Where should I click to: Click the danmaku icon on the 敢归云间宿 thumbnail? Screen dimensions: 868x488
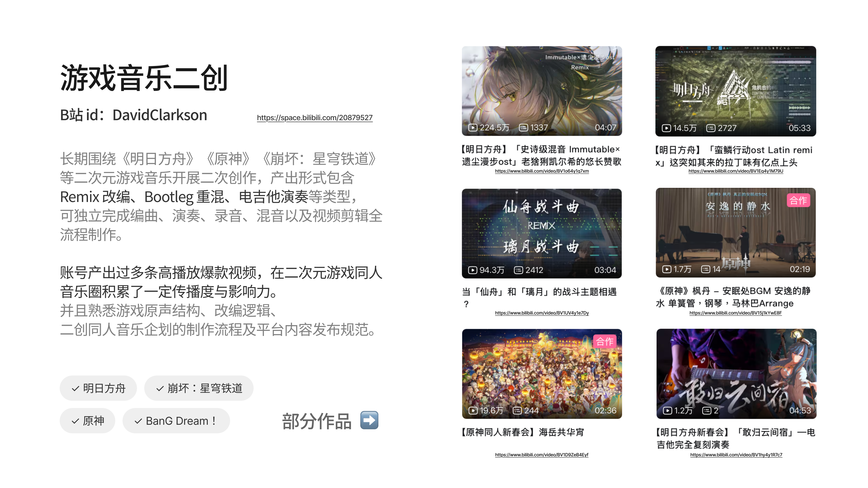click(707, 411)
